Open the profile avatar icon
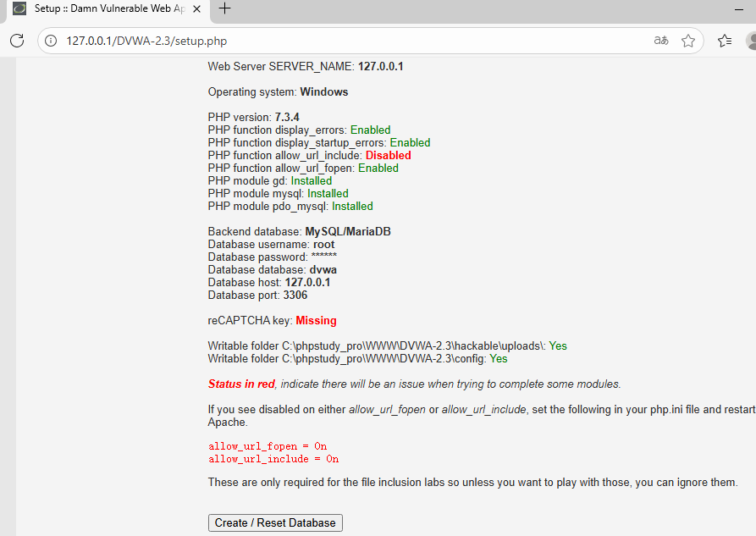Viewport: 756px width, 536px height. tap(751, 41)
